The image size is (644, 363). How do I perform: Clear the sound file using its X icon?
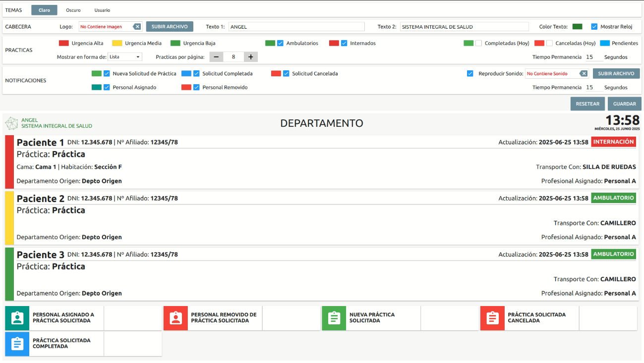[x=583, y=73]
